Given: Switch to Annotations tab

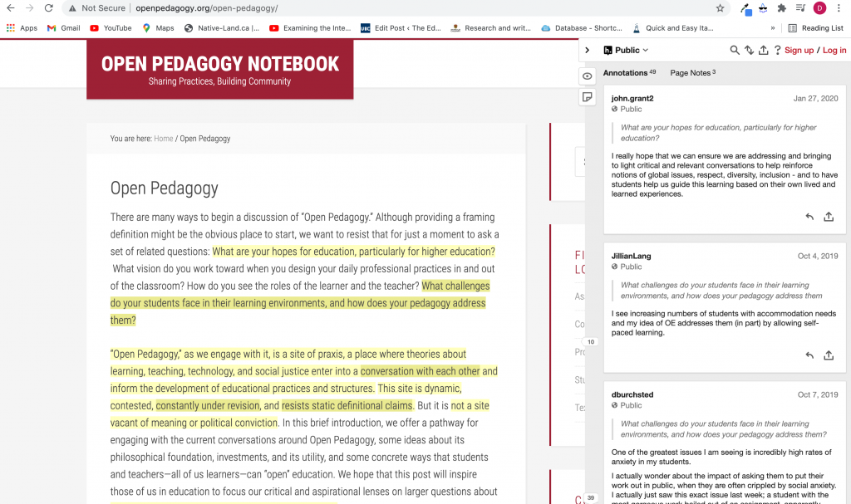Looking at the screenshot, I should pos(629,73).
